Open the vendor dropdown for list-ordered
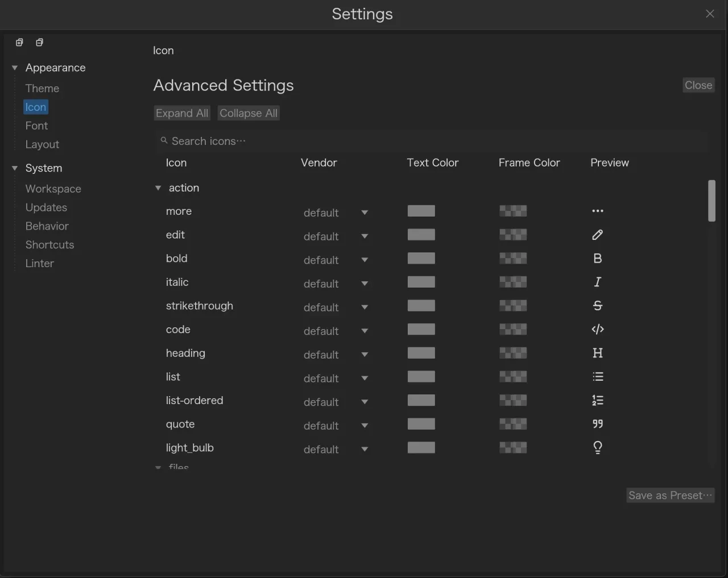The height and width of the screenshot is (578, 728). point(336,402)
